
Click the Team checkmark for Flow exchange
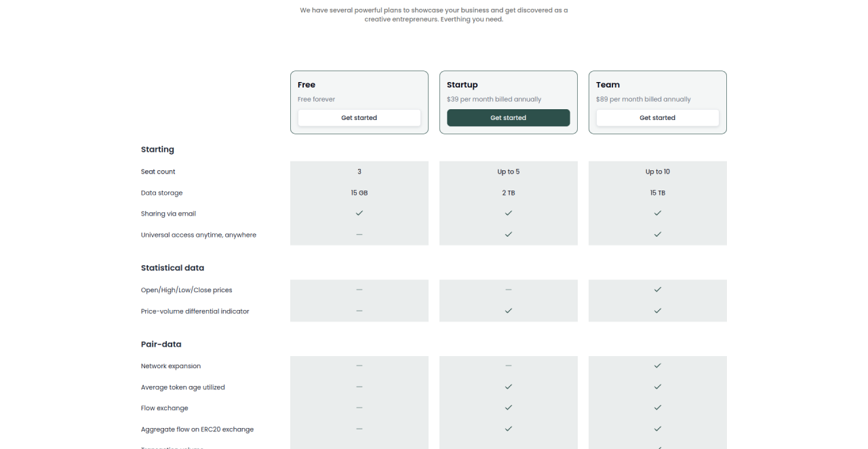click(x=657, y=408)
